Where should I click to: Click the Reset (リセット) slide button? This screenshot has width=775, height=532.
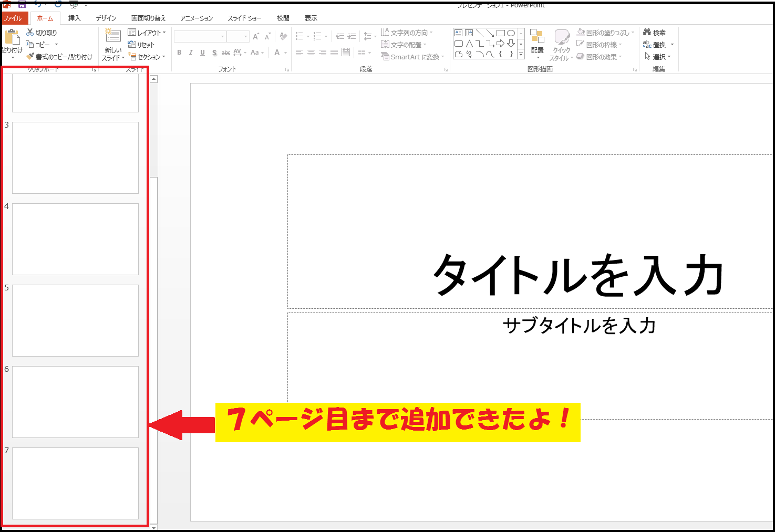point(141,45)
